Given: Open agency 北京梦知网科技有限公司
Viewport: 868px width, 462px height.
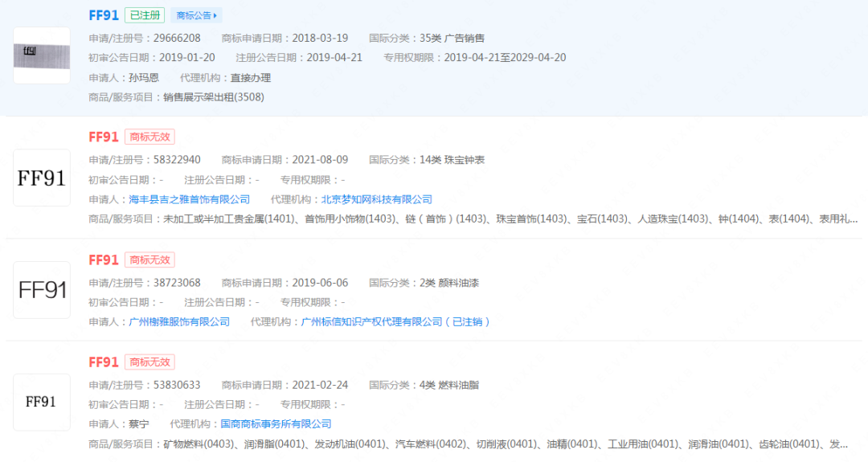Looking at the screenshot, I should click(x=376, y=199).
